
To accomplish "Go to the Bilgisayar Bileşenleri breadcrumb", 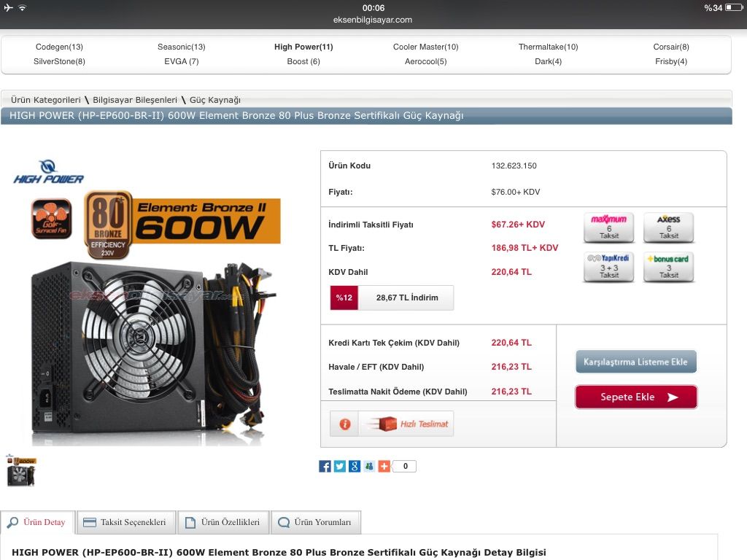I will [135, 100].
